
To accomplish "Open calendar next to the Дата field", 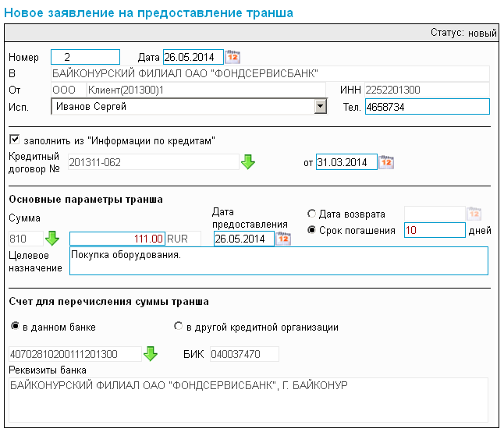I will tap(232, 57).
